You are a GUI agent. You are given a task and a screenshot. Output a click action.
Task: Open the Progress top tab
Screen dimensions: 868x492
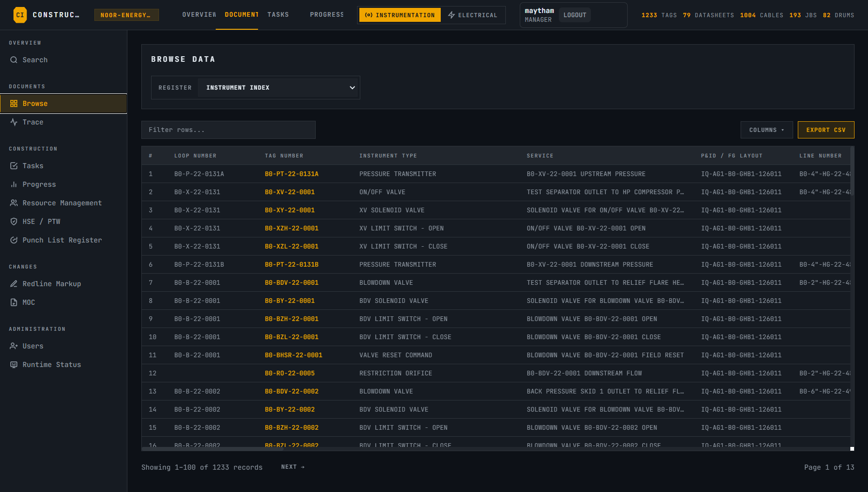point(327,15)
